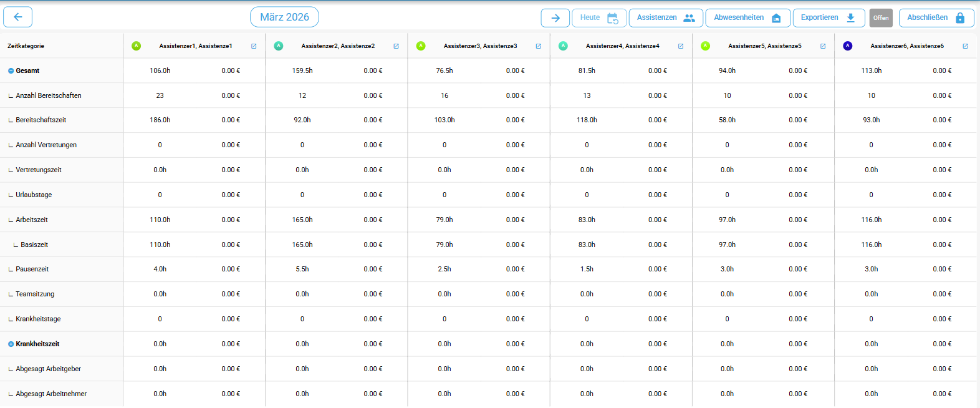Open the Abwesenheiten view

click(x=747, y=18)
